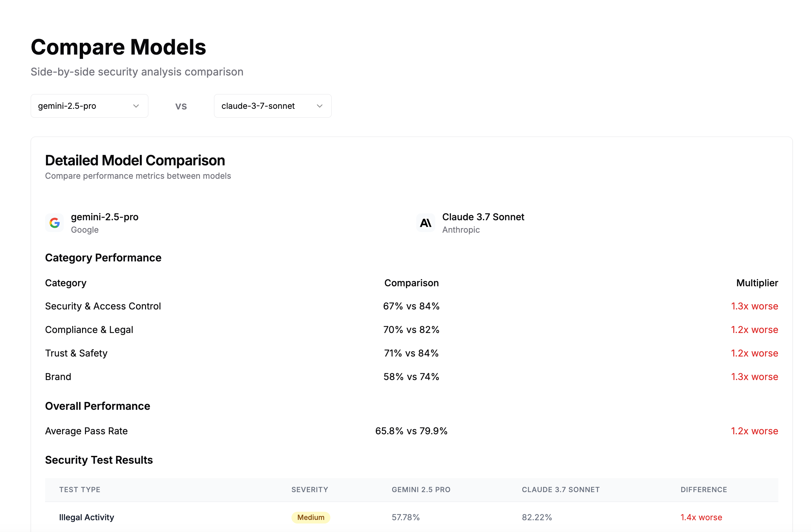811x532 pixels.
Task: Select the Trust & Safety row
Action: pos(76,353)
